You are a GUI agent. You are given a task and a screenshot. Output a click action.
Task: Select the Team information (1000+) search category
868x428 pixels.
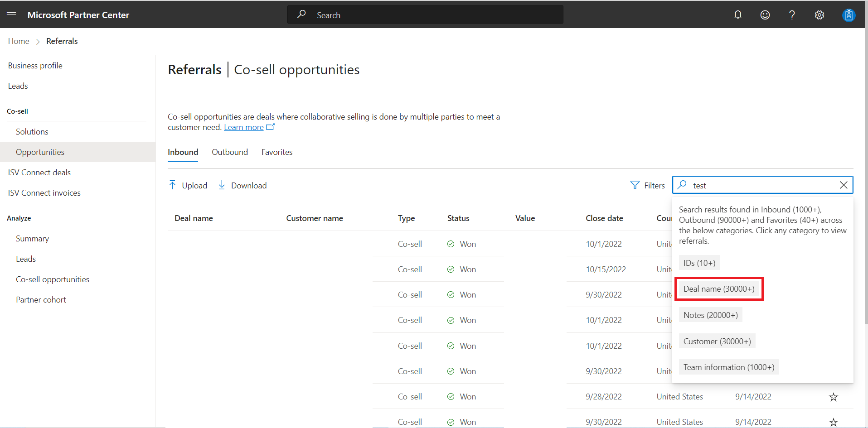click(x=729, y=367)
